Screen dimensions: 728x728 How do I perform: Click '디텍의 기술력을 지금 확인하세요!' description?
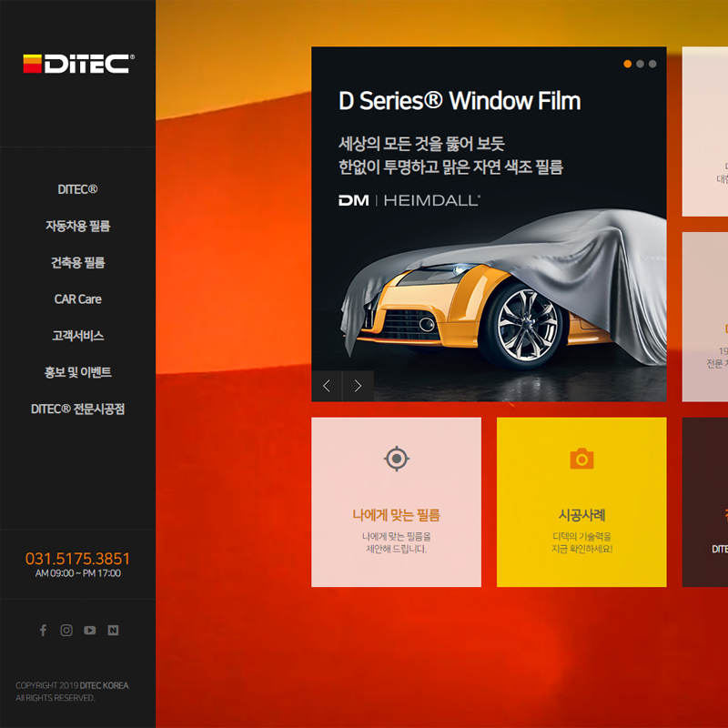pyautogui.click(x=581, y=542)
